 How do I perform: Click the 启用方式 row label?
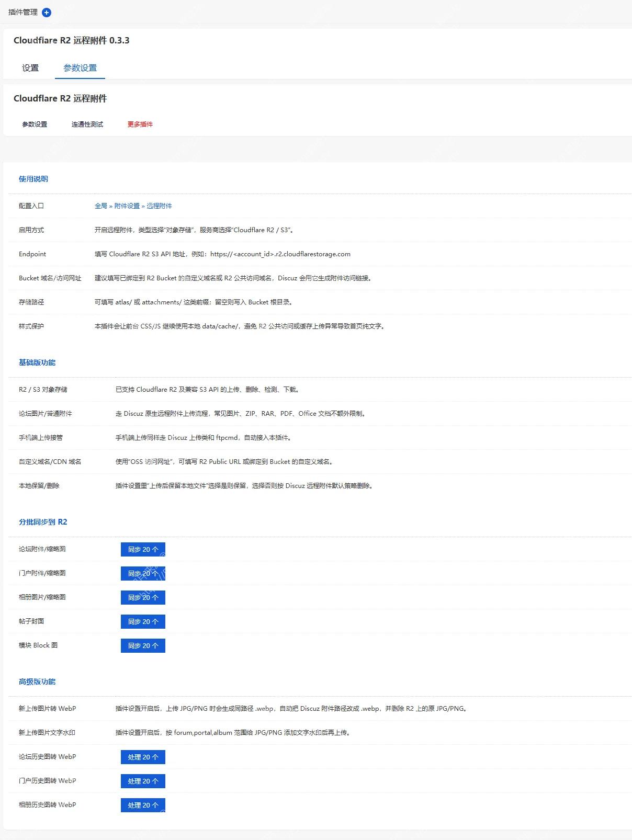31,230
